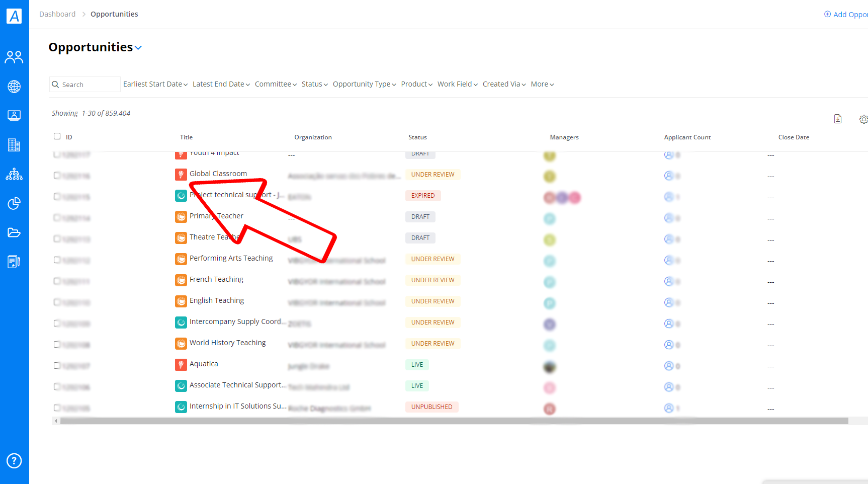Click the Add Opportunity button
Viewport: 868px width, 484px height.
[x=846, y=15]
